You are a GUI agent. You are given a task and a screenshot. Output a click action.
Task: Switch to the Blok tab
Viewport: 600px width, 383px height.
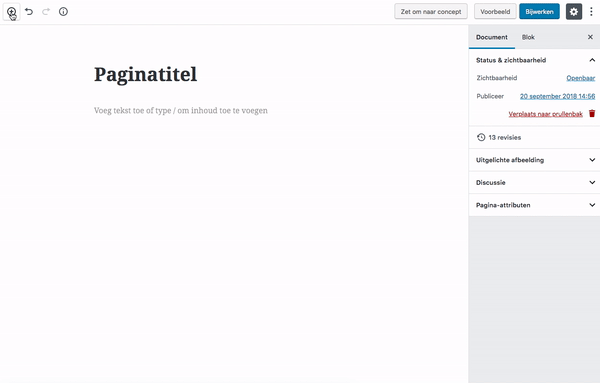pyautogui.click(x=528, y=37)
